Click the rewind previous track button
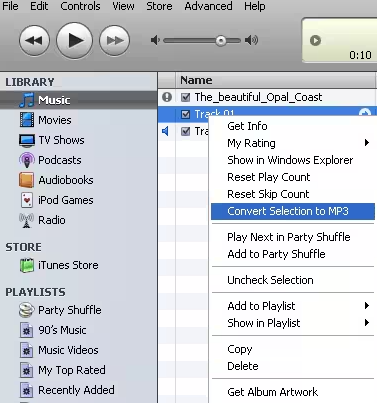This screenshot has width=377, height=403. click(x=35, y=41)
